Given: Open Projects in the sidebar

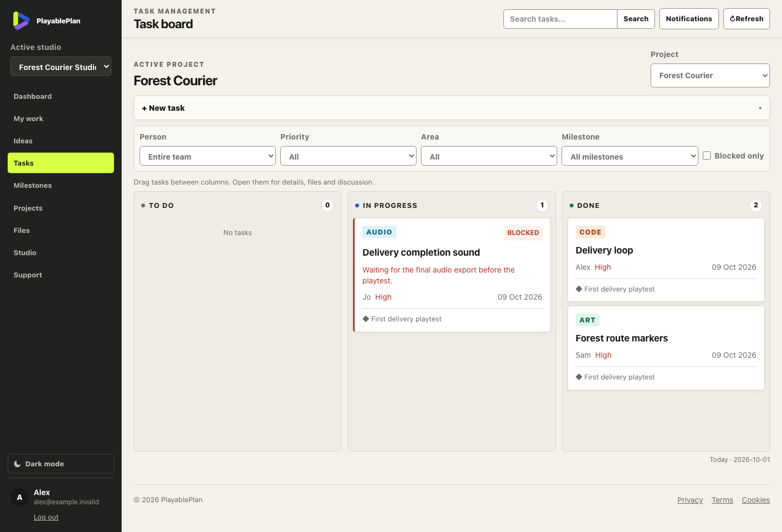Looking at the screenshot, I should [x=61, y=208].
